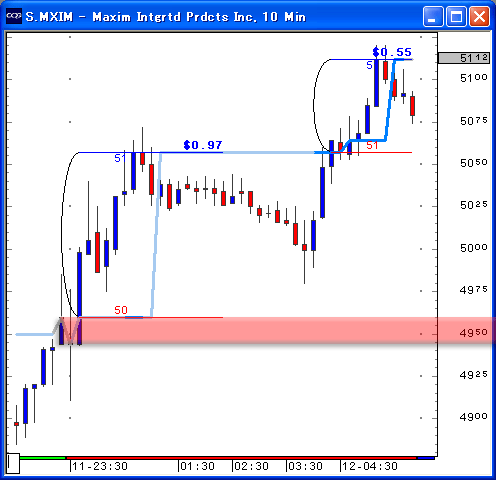Click the 02:30 time axis label

tap(251, 466)
